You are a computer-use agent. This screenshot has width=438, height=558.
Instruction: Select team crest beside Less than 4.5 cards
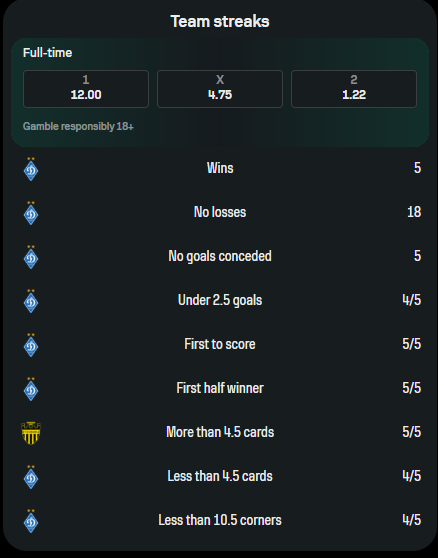point(31,477)
